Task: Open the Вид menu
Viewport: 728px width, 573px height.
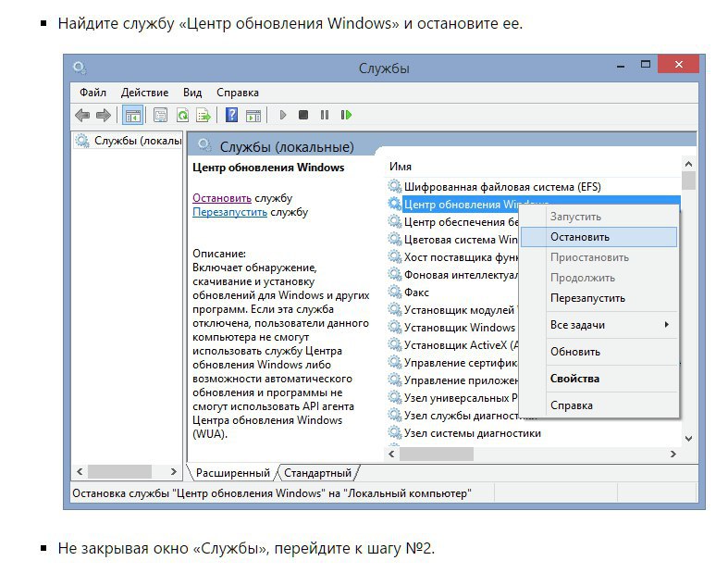Action: click(x=192, y=93)
